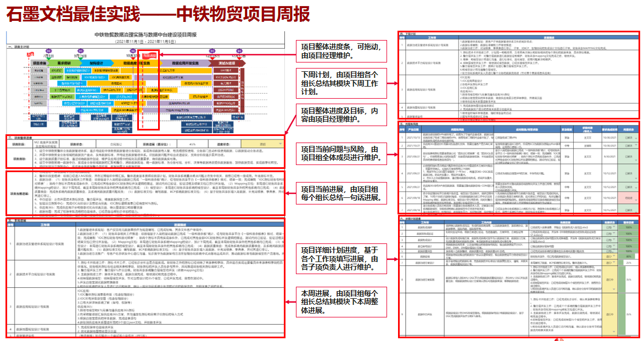644x341 pixels.
Task: Click the 工作内容 column header in the detailed plan table
Action: tap(486, 222)
